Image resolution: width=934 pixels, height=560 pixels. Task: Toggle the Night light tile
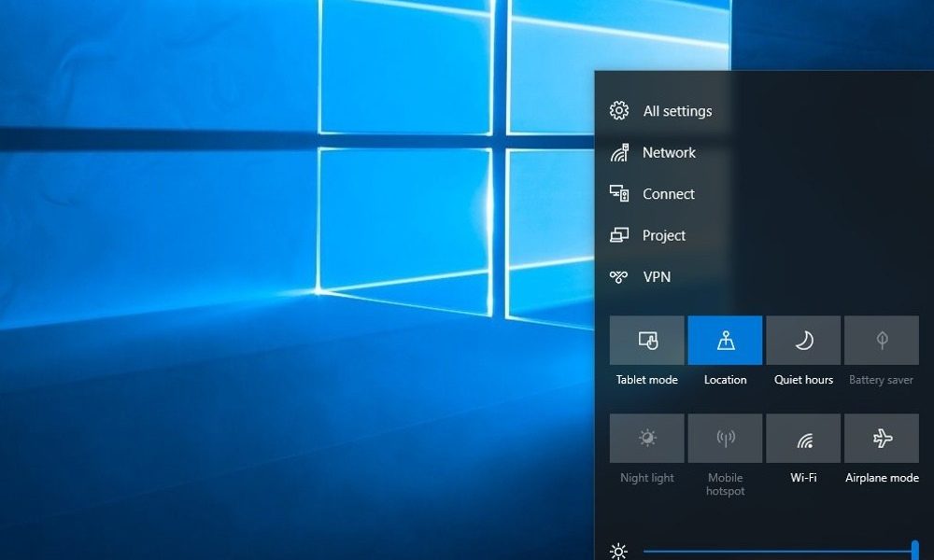pos(647,438)
